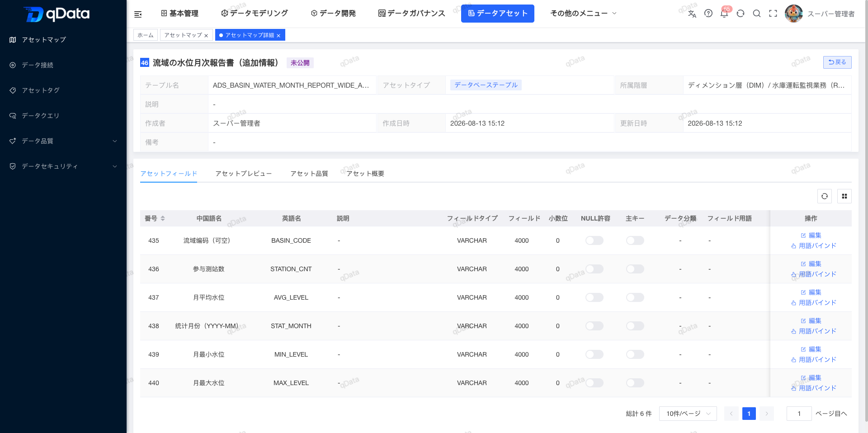Click the 未公開 status tag
Screen dimensions: 868x433
tap(300, 63)
